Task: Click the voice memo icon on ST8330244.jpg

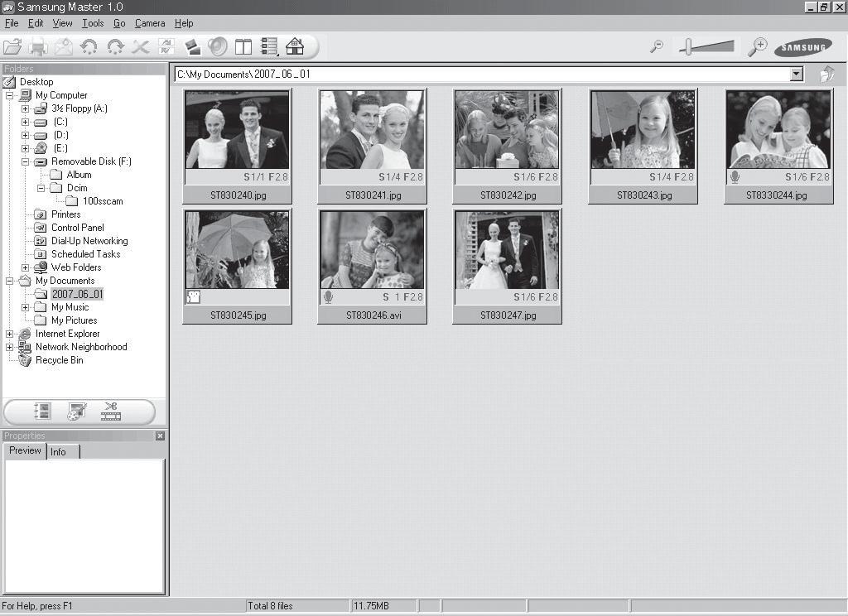Action: (735, 177)
